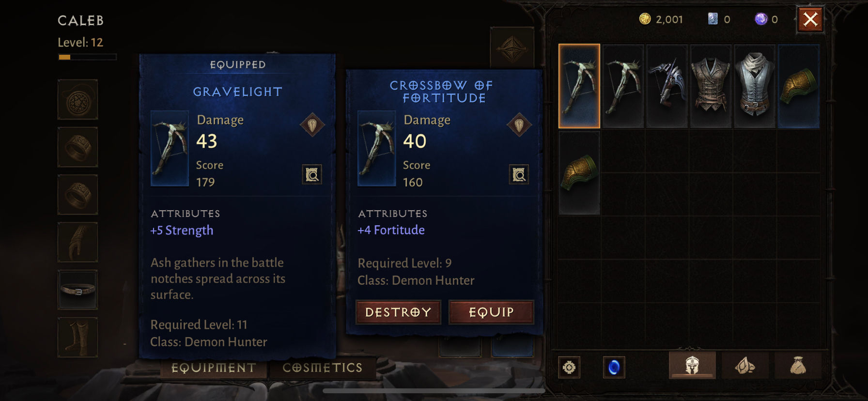Select the brown leather chest armor
The height and width of the screenshot is (401, 868).
711,86
